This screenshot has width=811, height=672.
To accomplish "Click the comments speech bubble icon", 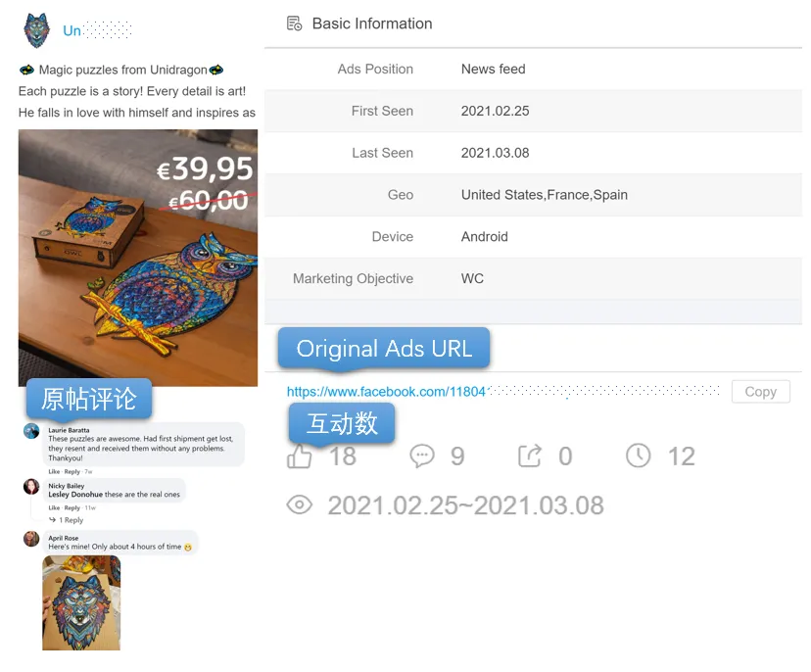I will 422,456.
